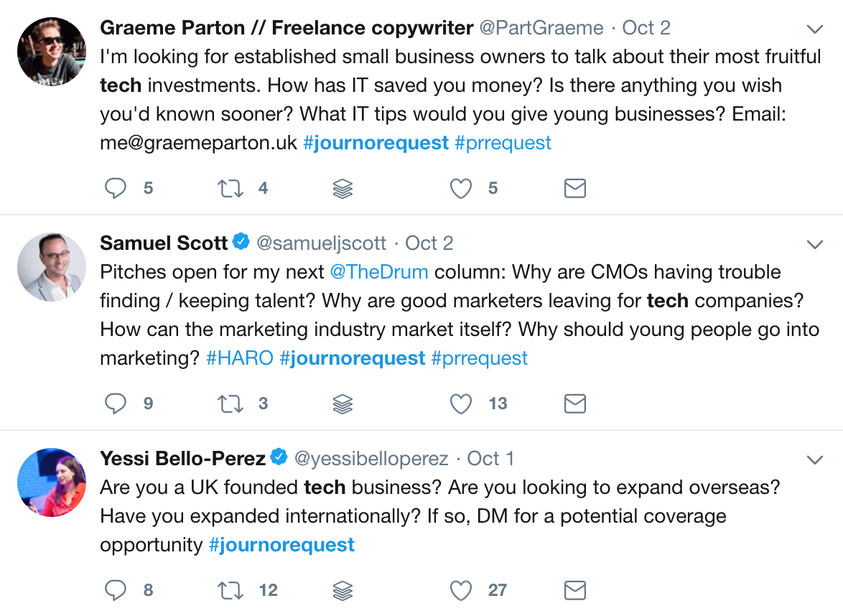Viewport: 843px width, 616px height.
Task: Reply to Graeme Parton's tweet
Action: click(116, 189)
